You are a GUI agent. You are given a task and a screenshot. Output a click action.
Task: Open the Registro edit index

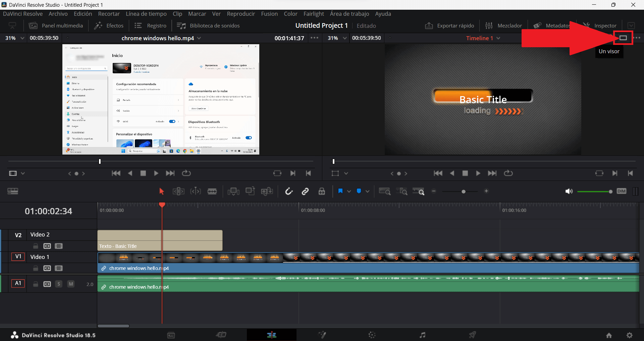[150, 25]
